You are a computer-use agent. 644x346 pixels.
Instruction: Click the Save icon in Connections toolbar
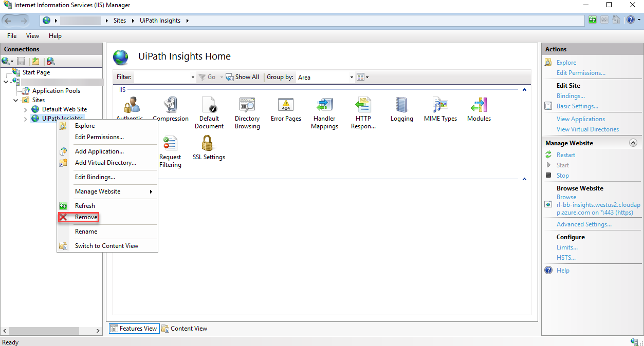21,61
